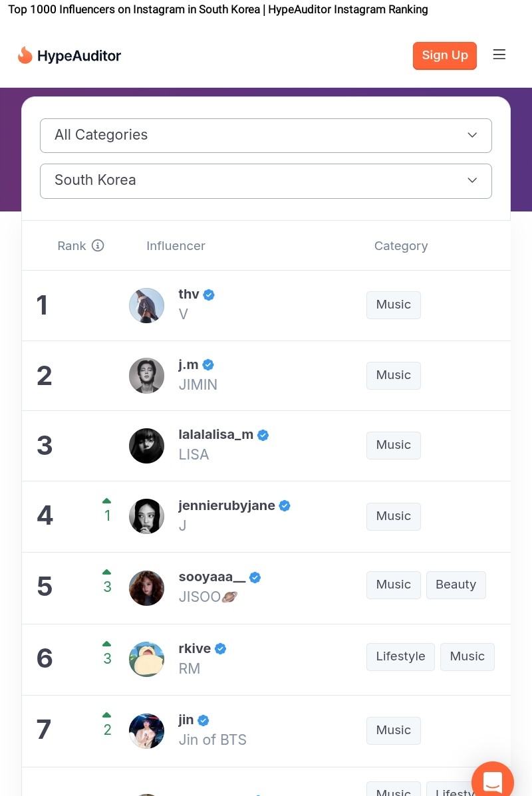Click lalalalisa_m's verified badge
532x796 pixels.
(263, 435)
